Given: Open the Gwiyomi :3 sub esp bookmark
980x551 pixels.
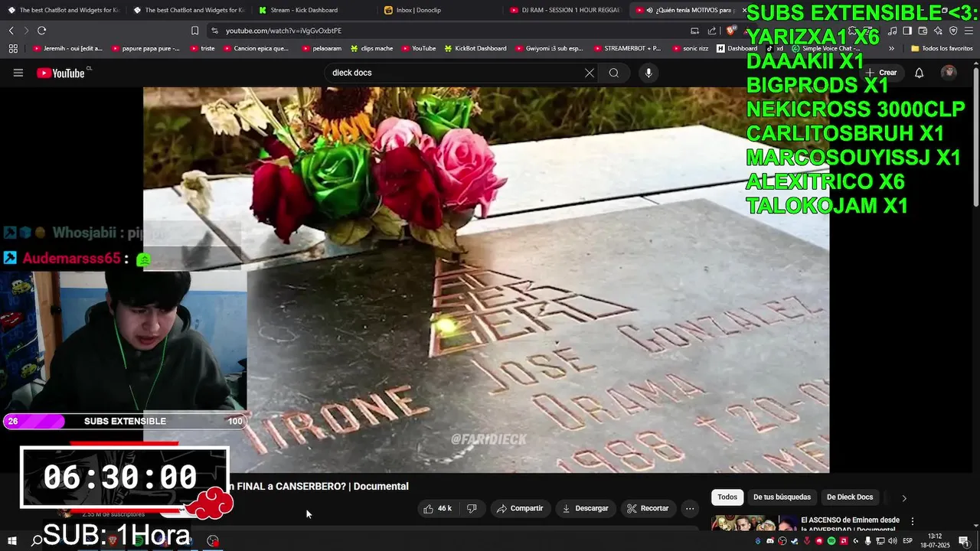Looking at the screenshot, I should (549, 48).
